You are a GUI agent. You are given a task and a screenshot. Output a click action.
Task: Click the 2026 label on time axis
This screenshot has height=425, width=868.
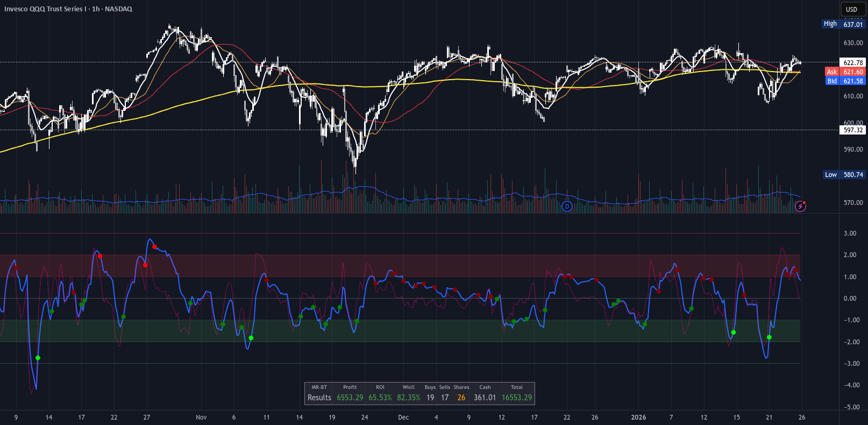click(x=638, y=417)
